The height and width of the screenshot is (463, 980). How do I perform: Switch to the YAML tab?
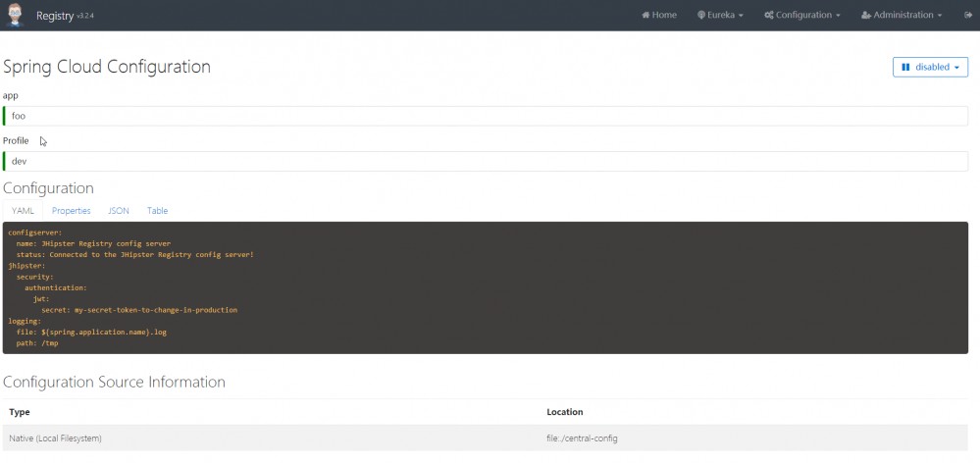point(24,211)
